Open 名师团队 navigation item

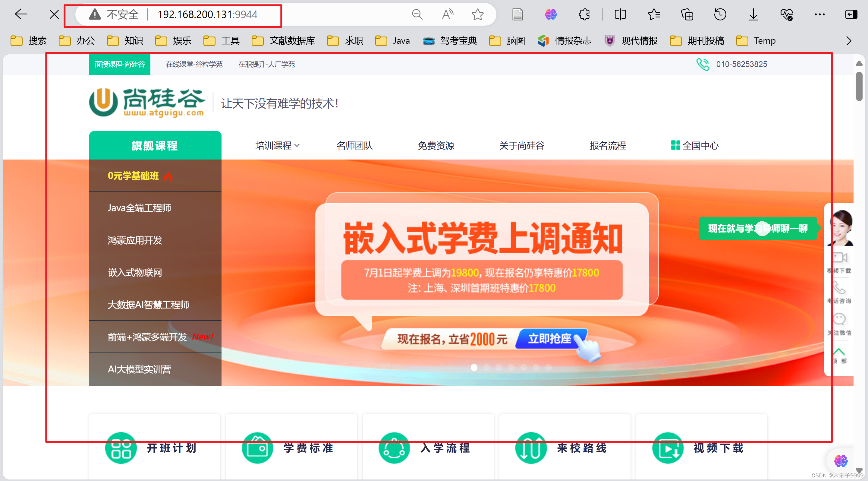click(354, 146)
